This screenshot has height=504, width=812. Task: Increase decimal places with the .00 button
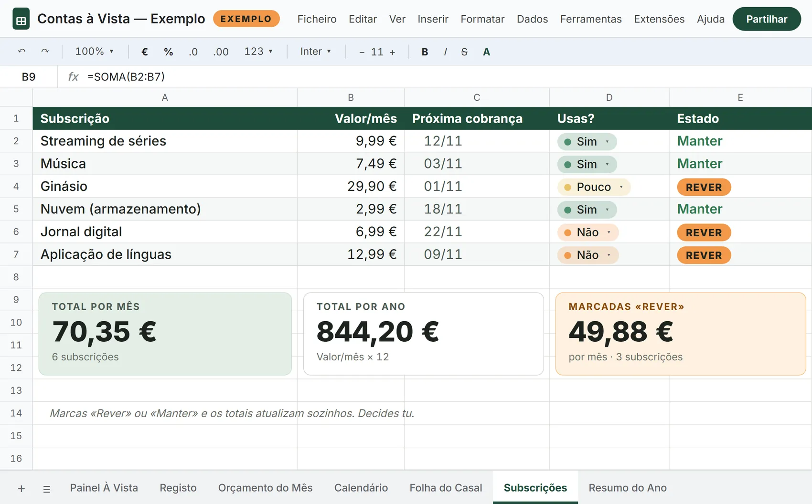coord(221,52)
